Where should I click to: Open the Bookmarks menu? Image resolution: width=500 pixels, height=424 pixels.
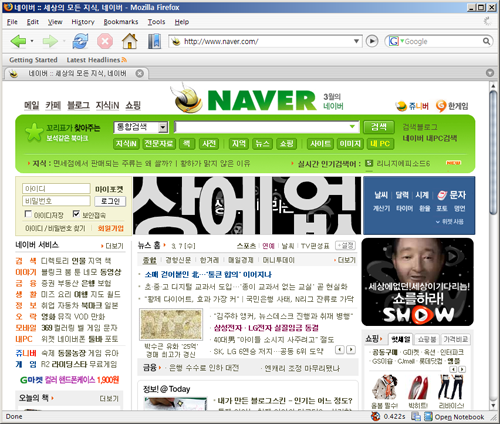click(121, 22)
